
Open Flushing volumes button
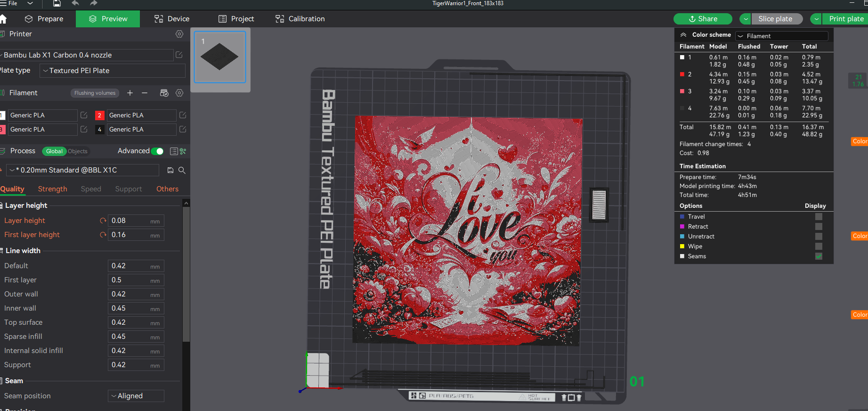[x=95, y=93]
